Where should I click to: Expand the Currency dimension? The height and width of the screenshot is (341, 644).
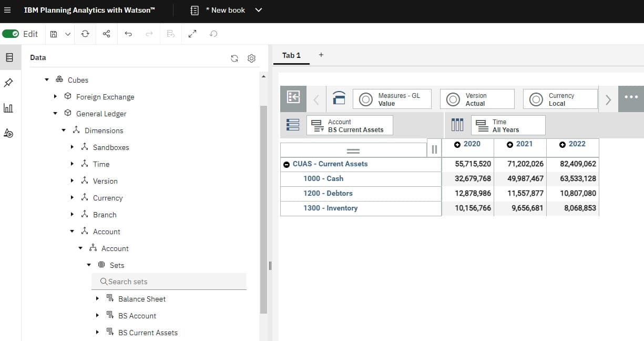[x=73, y=198]
